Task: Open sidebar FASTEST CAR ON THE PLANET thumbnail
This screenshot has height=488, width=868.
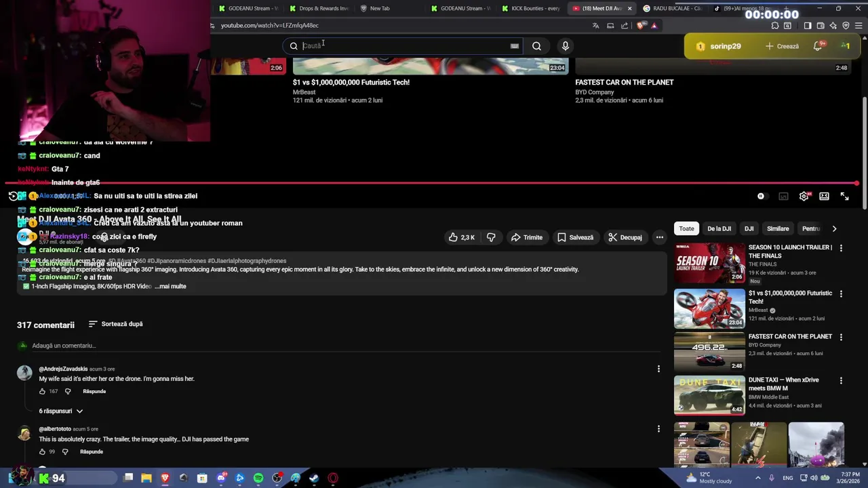Action: click(709, 352)
